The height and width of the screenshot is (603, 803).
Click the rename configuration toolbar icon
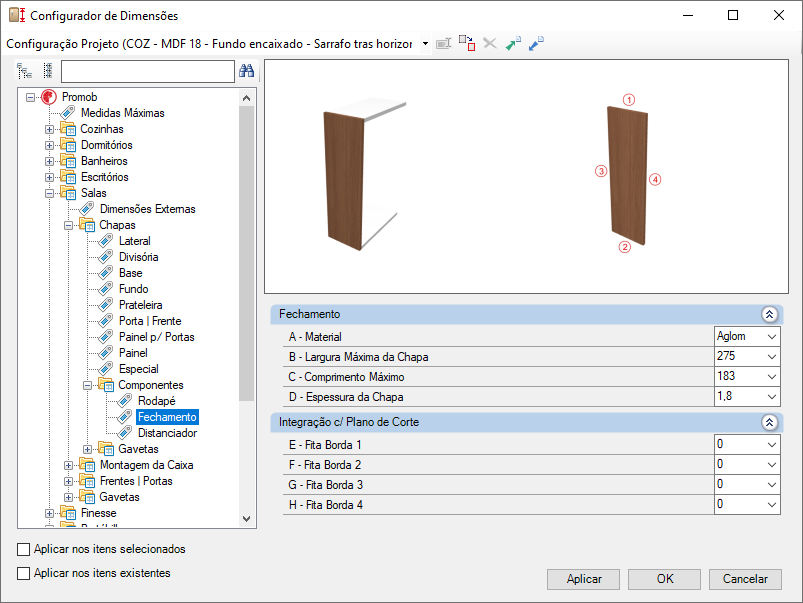coord(443,44)
